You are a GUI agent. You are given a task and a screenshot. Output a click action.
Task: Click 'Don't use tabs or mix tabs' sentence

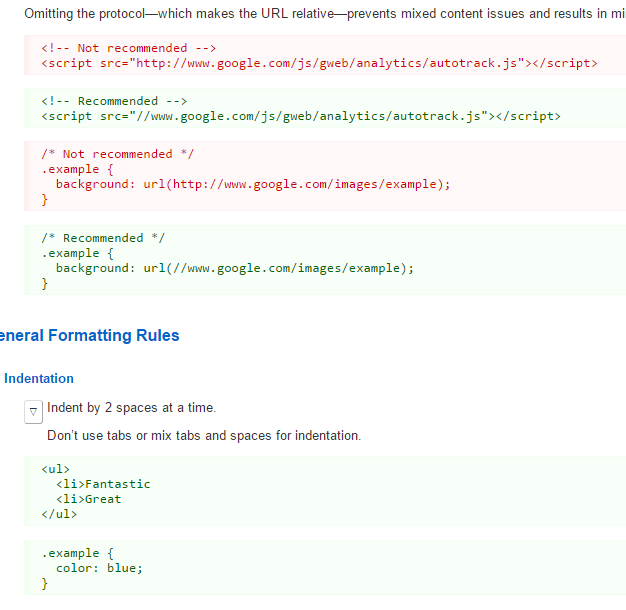click(204, 436)
